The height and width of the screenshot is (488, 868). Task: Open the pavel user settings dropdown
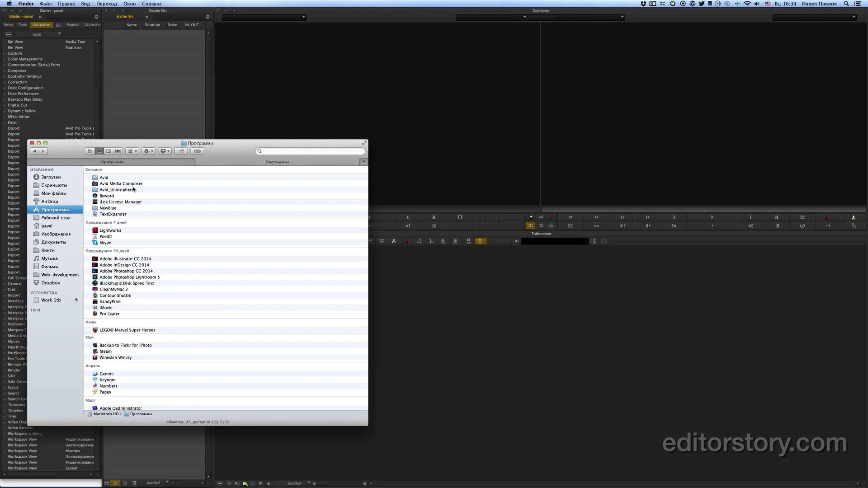[x=38, y=34]
